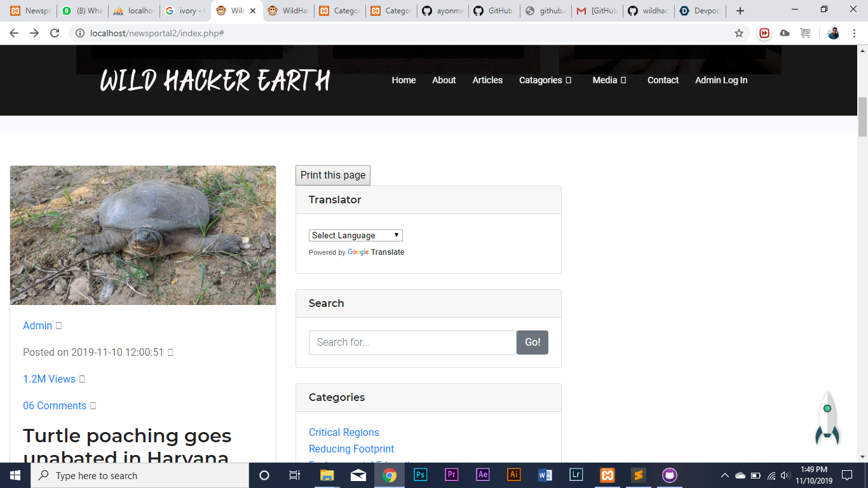
Task: Open the Mail app from the taskbar
Action: click(x=358, y=475)
